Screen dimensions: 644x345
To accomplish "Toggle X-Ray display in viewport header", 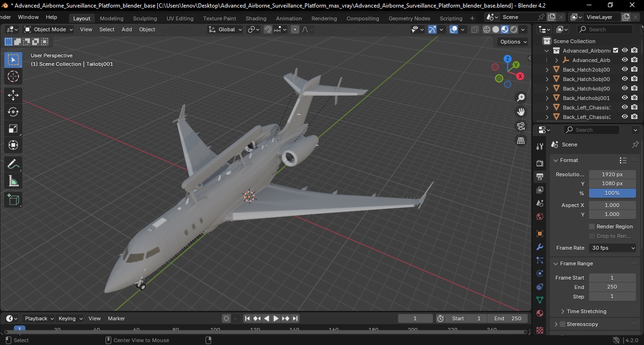I will pyautogui.click(x=475, y=29).
